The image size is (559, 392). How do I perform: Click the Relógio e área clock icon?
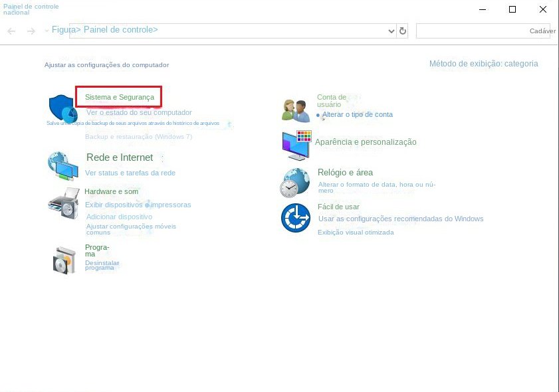(x=295, y=183)
